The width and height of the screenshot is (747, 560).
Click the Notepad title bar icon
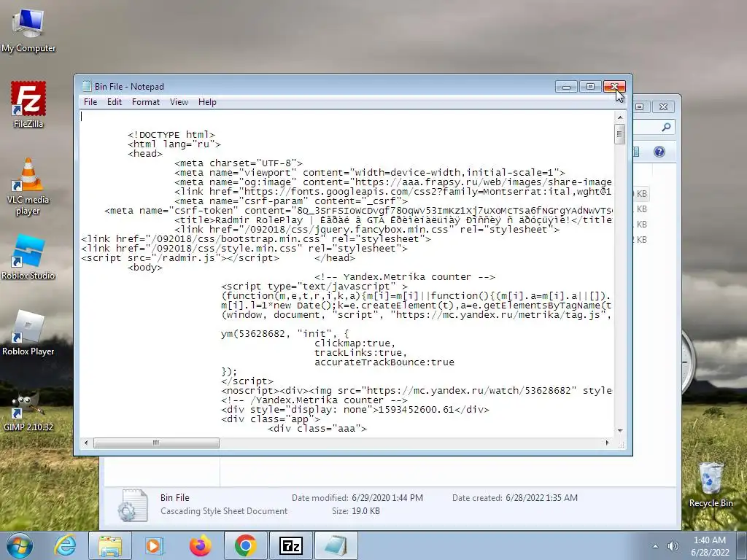click(87, 86)
